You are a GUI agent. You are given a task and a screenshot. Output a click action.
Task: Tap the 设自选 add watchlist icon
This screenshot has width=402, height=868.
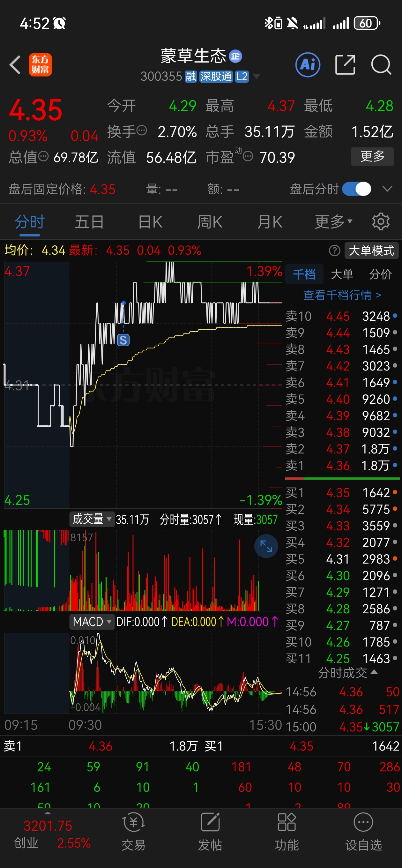pos(363,832)
